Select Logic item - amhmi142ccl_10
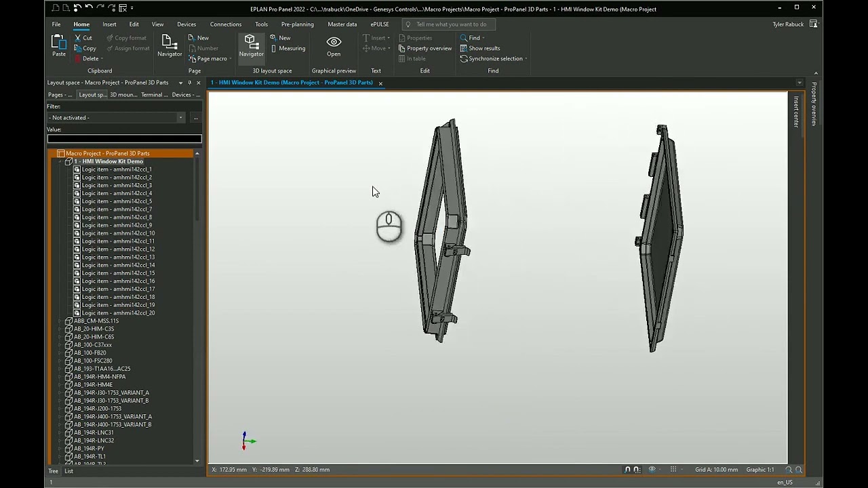Image resolution: width=868 pixels, height=488 pixels. click(118, 233)
